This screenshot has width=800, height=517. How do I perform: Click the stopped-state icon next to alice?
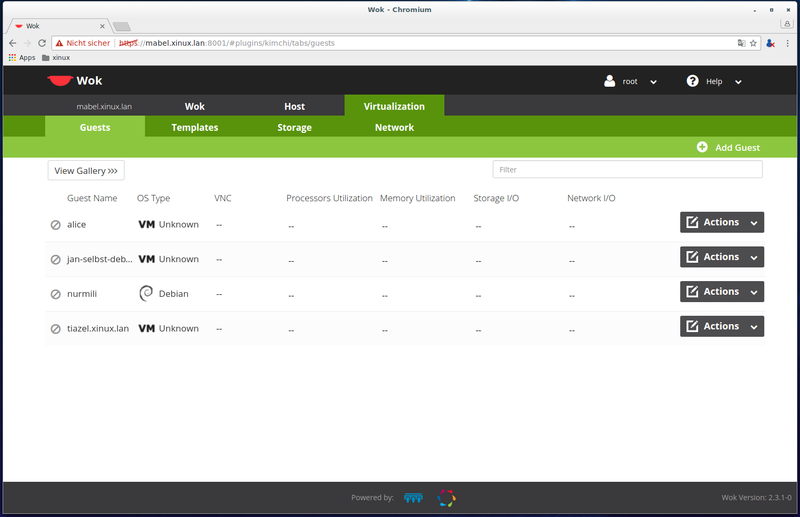[x=56, y=225]
